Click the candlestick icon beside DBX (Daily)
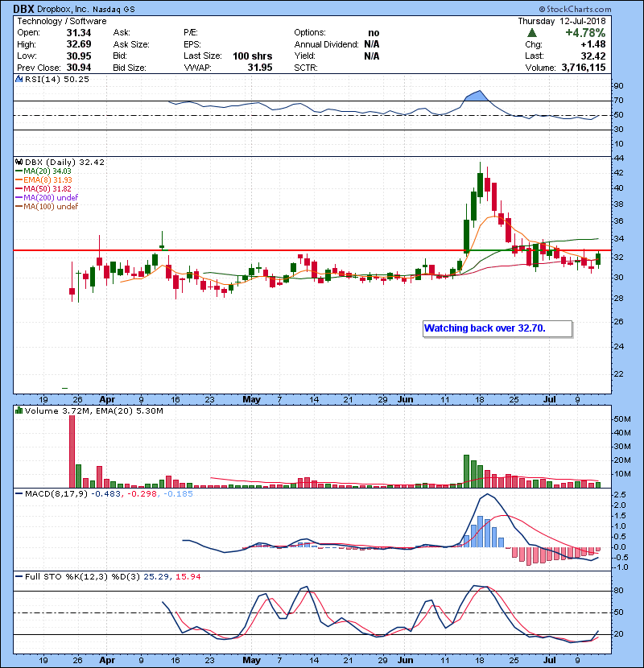This screenshot has height=668, width=644. pos(19,162)
